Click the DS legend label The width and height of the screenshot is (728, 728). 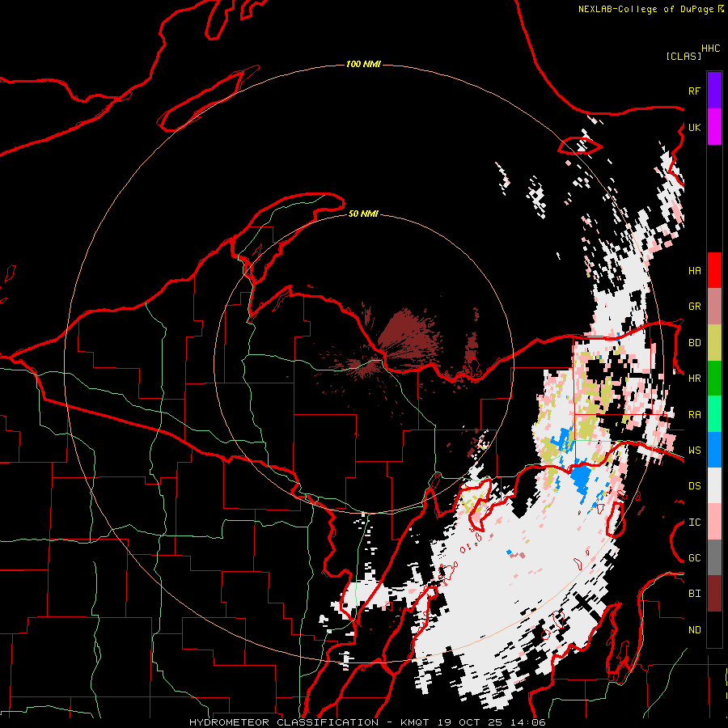(x=695, y=486)
